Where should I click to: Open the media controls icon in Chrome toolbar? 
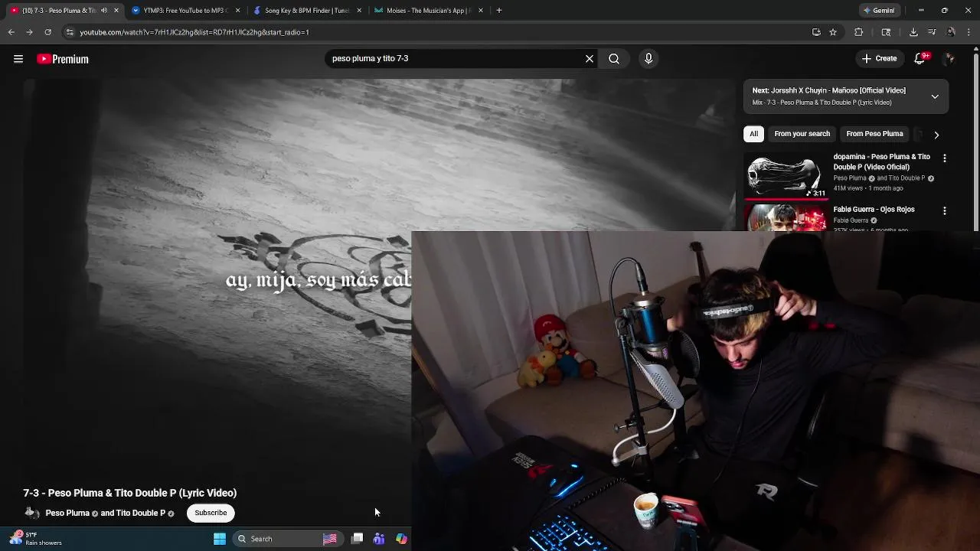click(932, 32)
